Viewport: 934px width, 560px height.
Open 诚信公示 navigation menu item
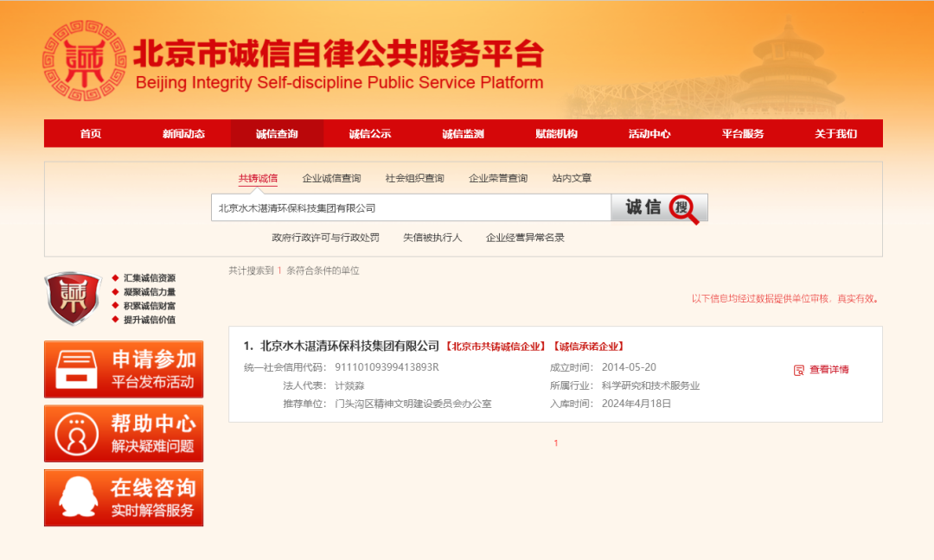coord(370,134)
